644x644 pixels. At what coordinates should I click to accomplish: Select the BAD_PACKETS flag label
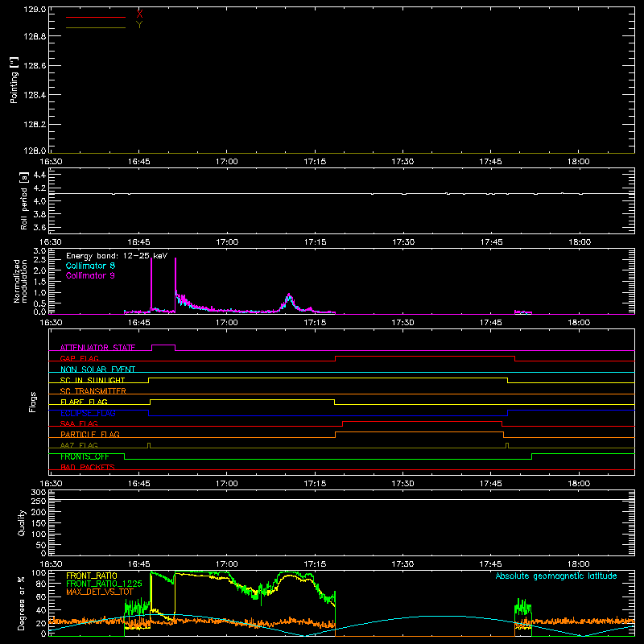tap(88, 467)
